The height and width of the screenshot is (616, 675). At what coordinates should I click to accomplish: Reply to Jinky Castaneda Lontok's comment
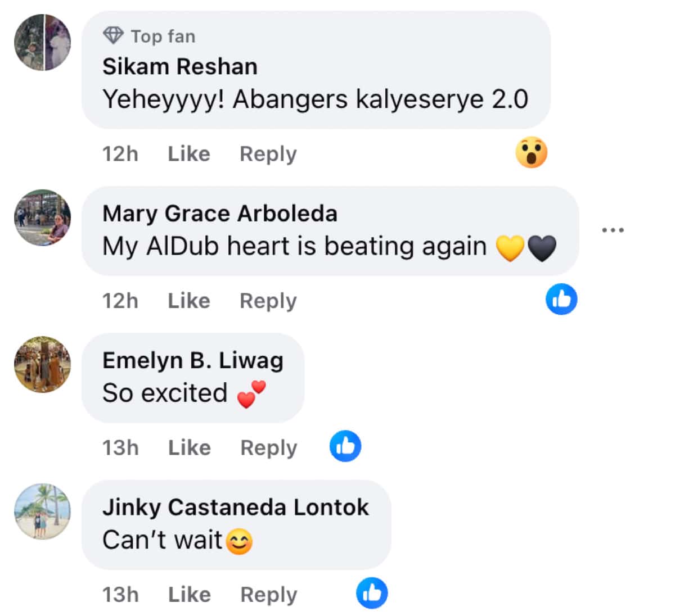tap(268, 594)
